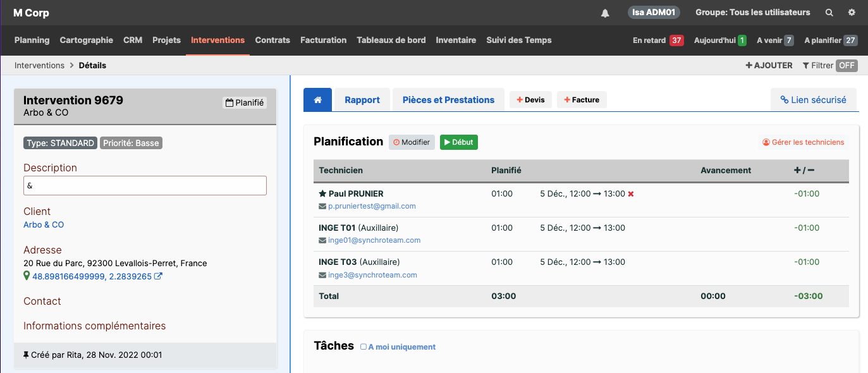Open the Facturation menu
Image resolution: width=868 pixels, height=373 pixels.
(x=323, y=40)
